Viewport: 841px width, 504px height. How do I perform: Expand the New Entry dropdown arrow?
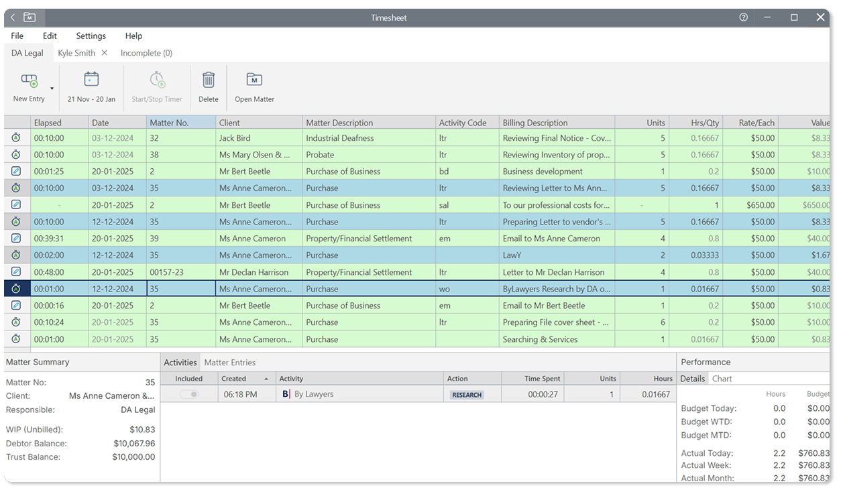point(52,88)
